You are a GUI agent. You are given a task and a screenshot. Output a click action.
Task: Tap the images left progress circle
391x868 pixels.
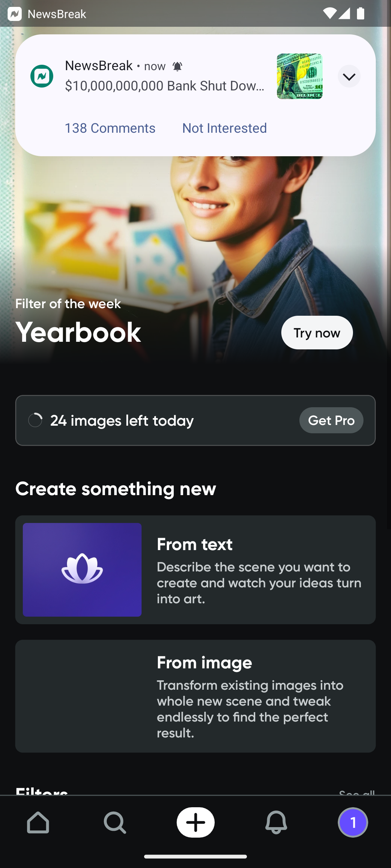[x=35, y=420]
